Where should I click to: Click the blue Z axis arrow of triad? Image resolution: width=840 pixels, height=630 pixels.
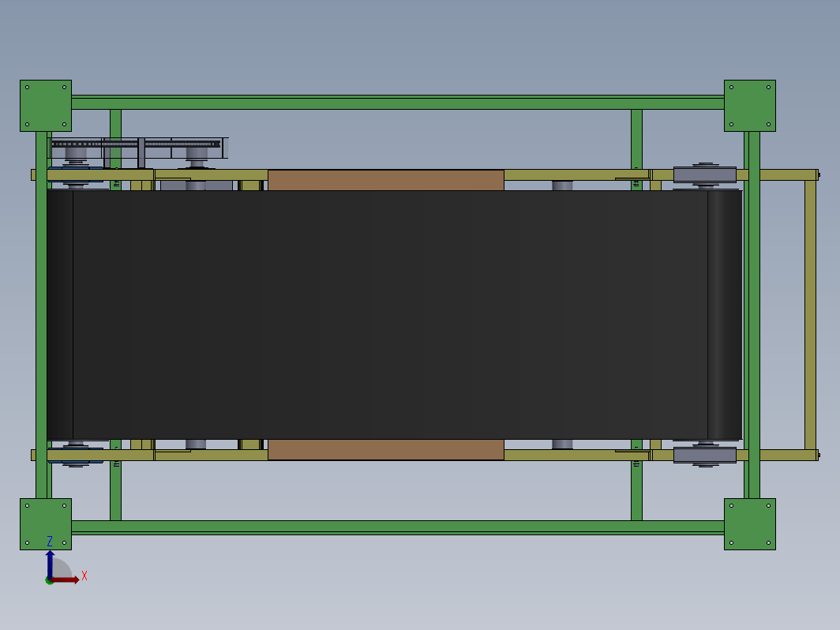[50, 564]
